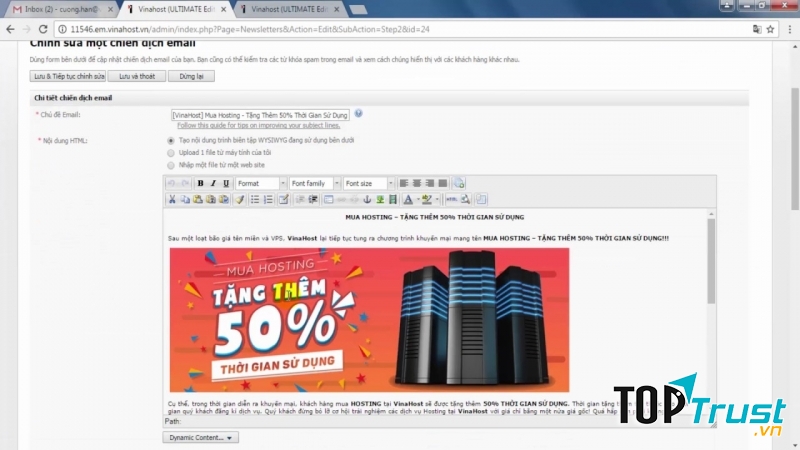This screenshot has height=450, width=800.
Task: Open the Font family dropdown
Action: coord(315,183)
